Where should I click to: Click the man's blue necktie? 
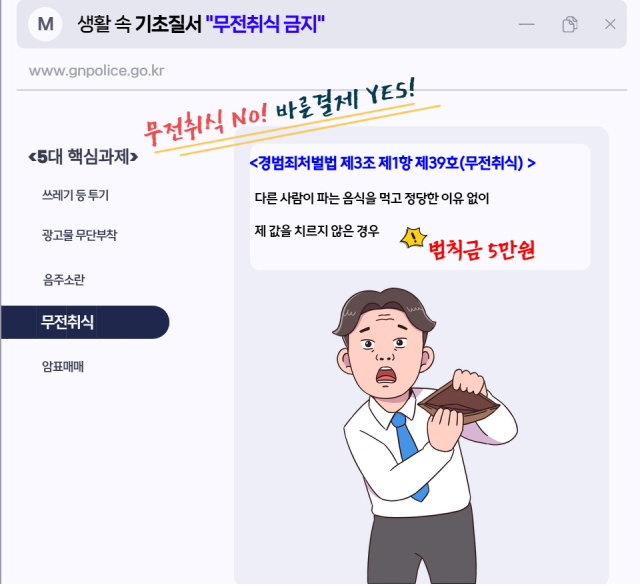[409, 455]
